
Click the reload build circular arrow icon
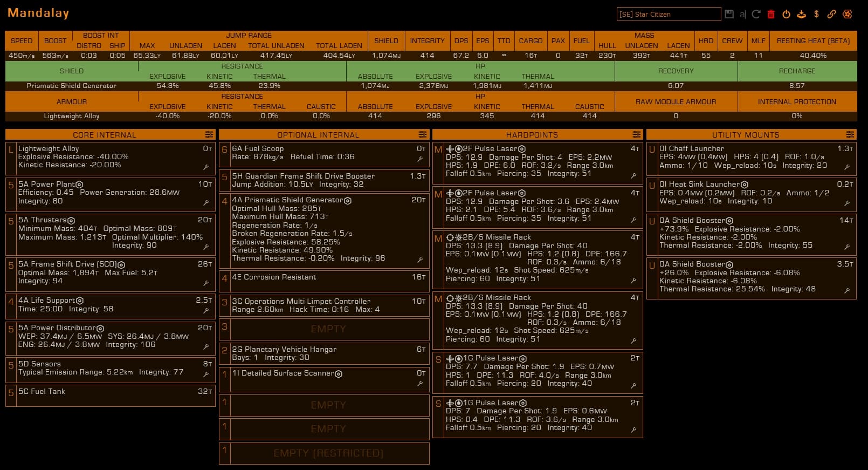point(756,14)
